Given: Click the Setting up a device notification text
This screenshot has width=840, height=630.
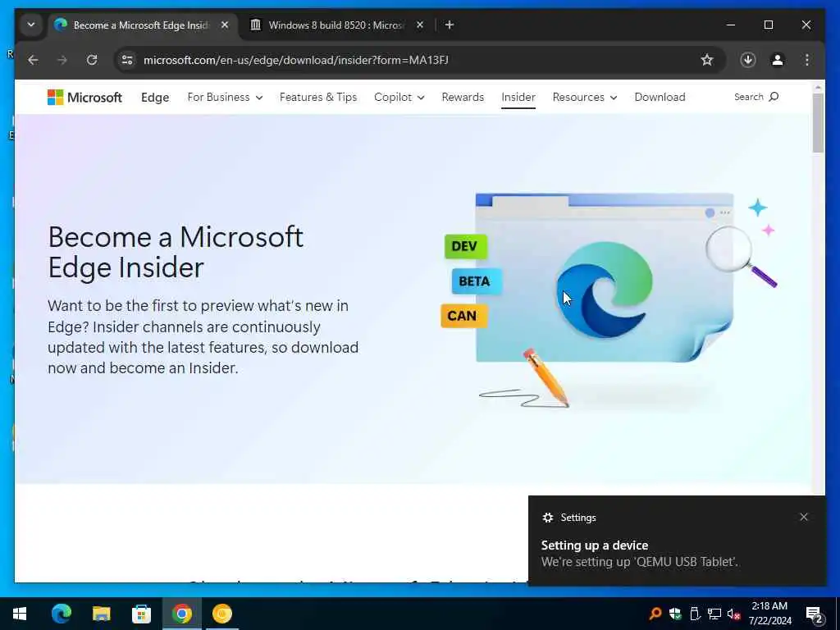Looking at the screenshot, I should (x=594, y=546).
